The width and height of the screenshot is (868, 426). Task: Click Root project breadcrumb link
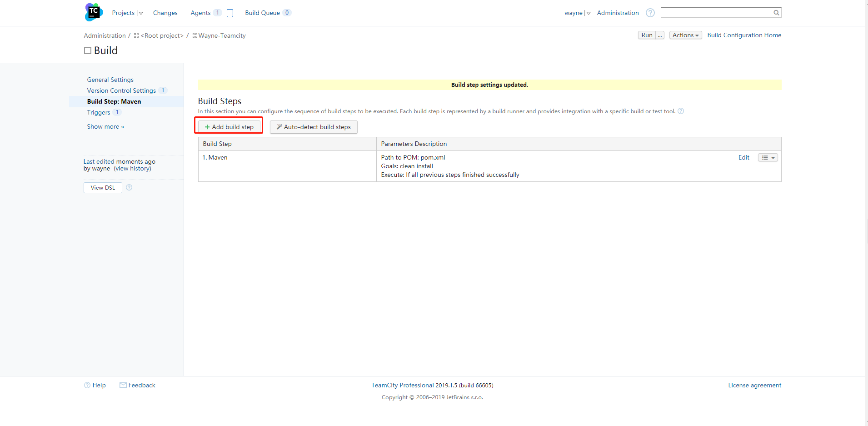pyautogui.click(x=162, y=35)
